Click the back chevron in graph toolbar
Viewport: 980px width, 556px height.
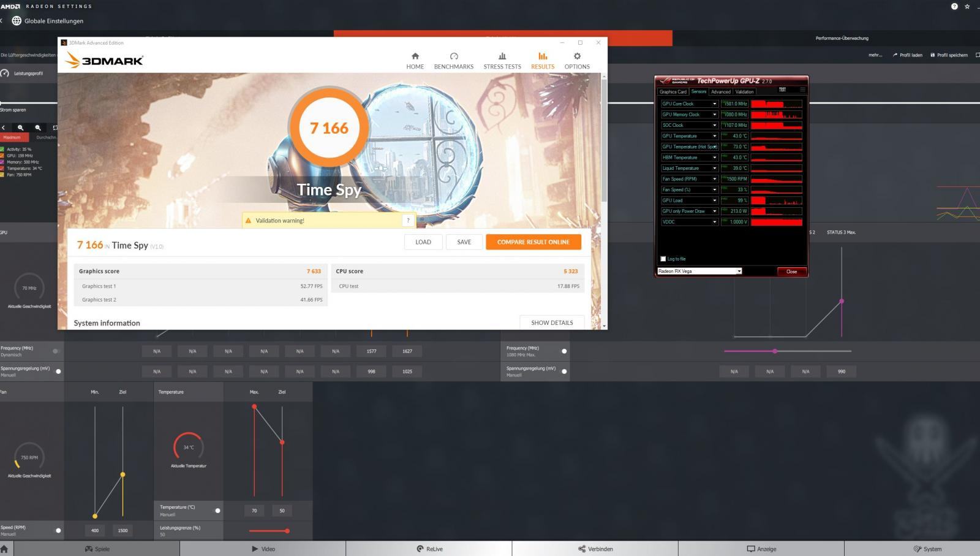(4, 128)
